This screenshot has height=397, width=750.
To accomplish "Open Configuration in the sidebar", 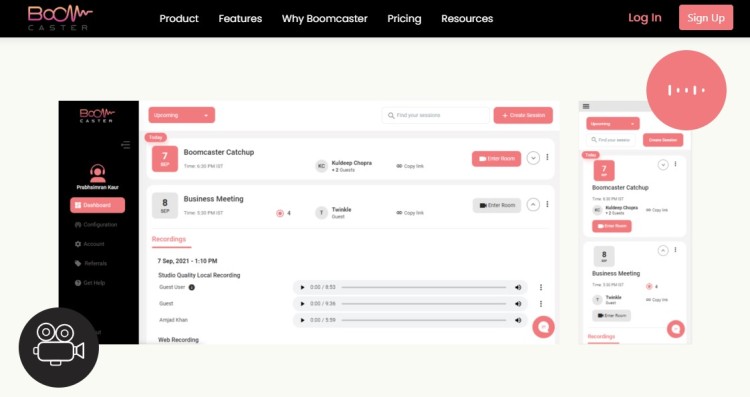I will click(x=96, y=225).
